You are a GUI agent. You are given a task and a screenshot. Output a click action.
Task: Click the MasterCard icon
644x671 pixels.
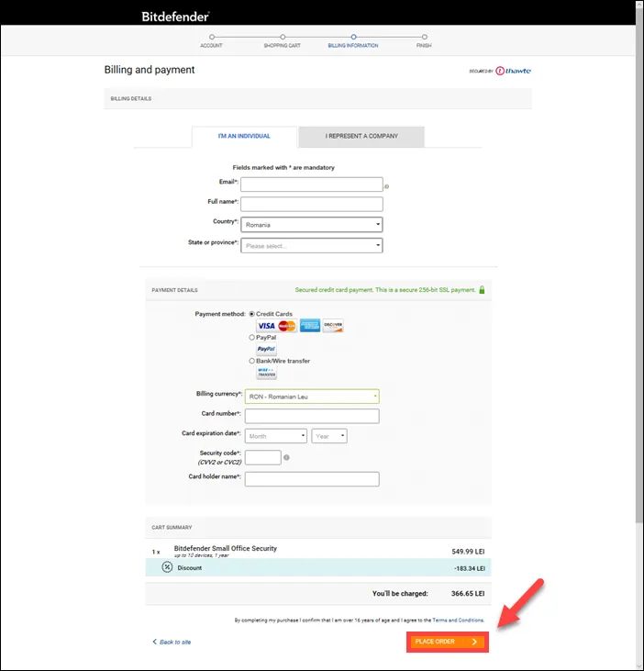point(287,326)
